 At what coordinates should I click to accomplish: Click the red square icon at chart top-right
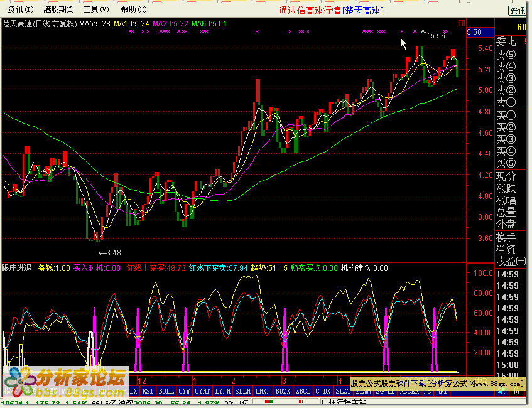[x=462, y=23]
